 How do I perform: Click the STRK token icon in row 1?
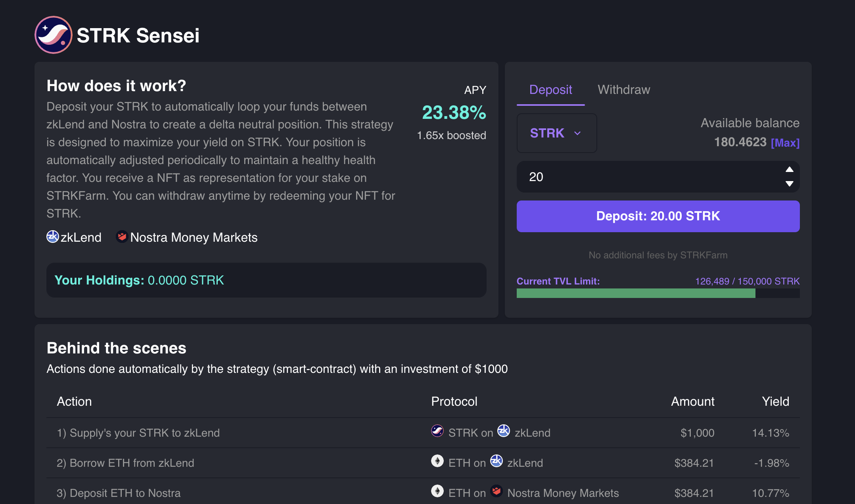pos(437,431)
